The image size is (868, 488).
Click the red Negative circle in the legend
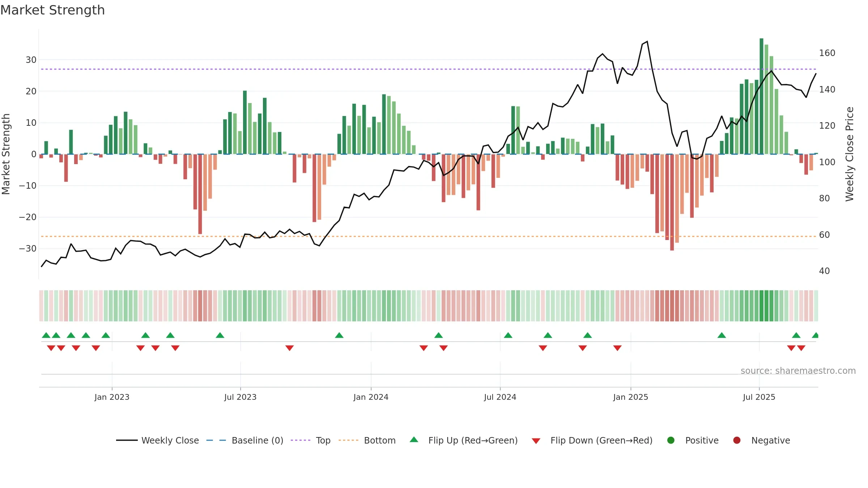coord(737,440)
